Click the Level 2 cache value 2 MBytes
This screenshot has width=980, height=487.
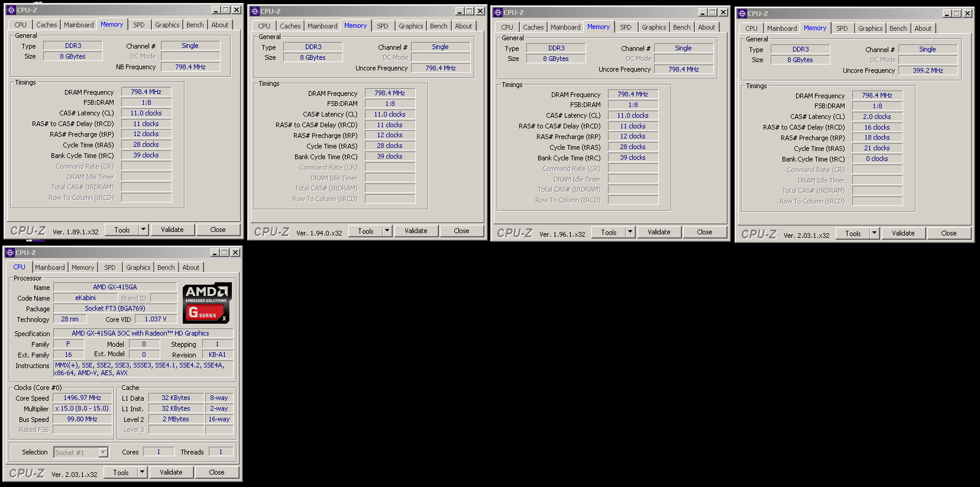coord(176,419)
